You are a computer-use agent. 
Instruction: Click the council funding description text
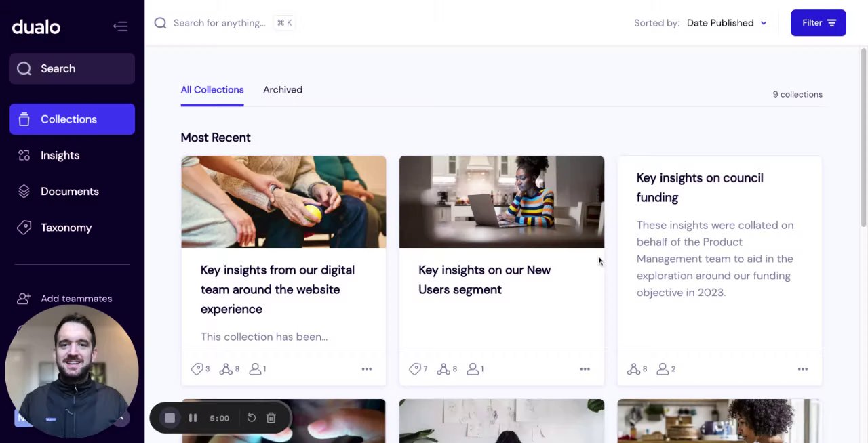pyautogui.click(x=715, y=259)
